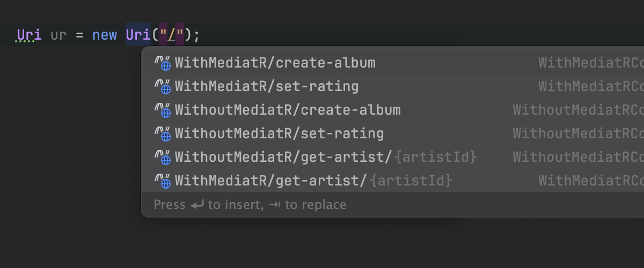Click the "new" keyword in the code
Viewport: 644px width, 268px height.
pos(104,35)
